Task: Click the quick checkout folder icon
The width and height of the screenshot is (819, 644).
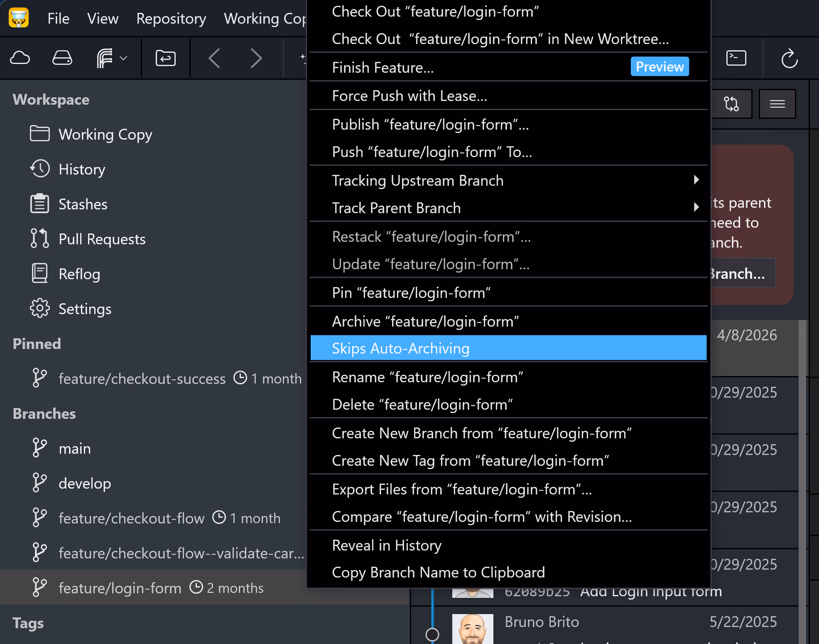Action: pos(165,58)
